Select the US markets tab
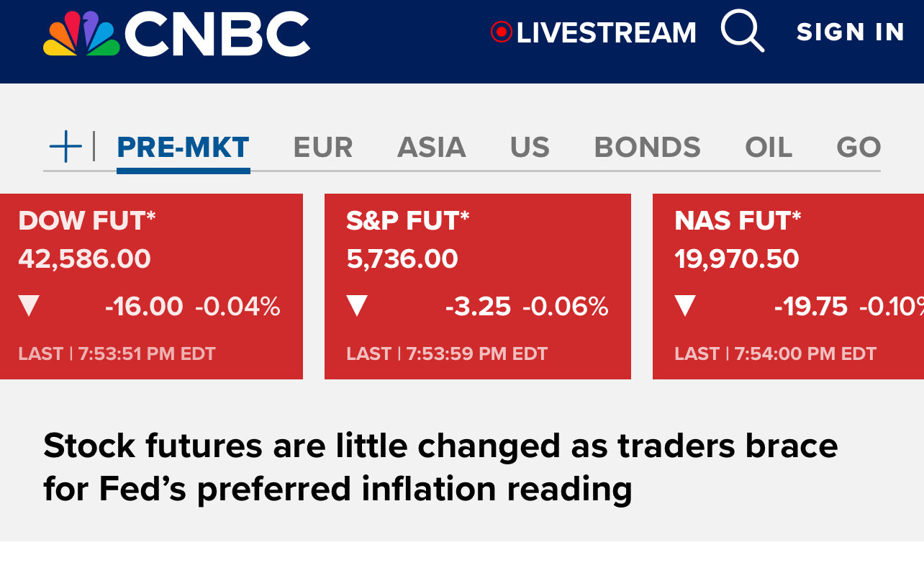 530,148
